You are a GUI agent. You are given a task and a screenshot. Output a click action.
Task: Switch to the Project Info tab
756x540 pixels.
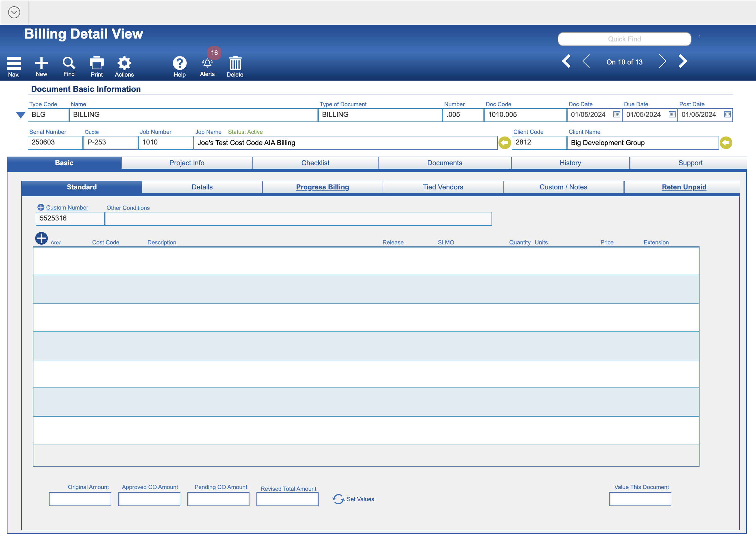tap(187, 163)
